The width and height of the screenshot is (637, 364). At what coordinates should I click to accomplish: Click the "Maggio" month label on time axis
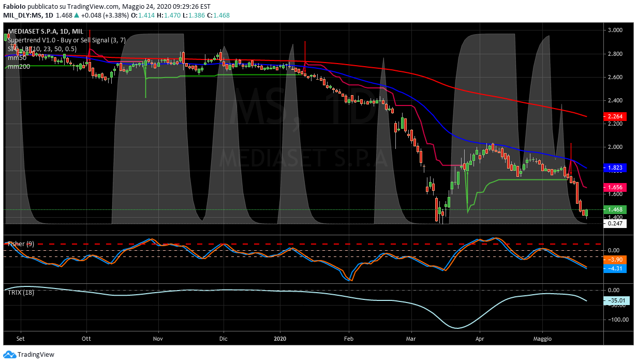[543, 339]
